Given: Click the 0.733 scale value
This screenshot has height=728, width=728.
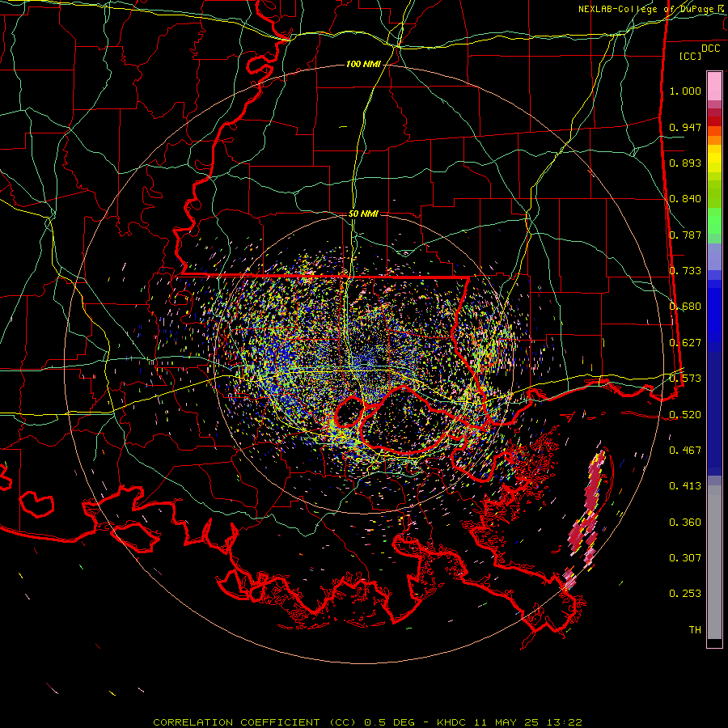Looking at the screenshot, I should [685, 271].
